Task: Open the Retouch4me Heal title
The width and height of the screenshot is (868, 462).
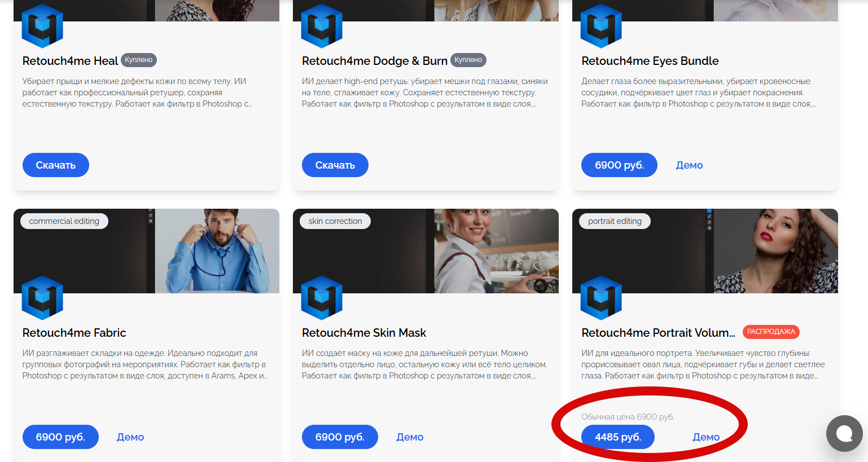Action: [70, 61]
